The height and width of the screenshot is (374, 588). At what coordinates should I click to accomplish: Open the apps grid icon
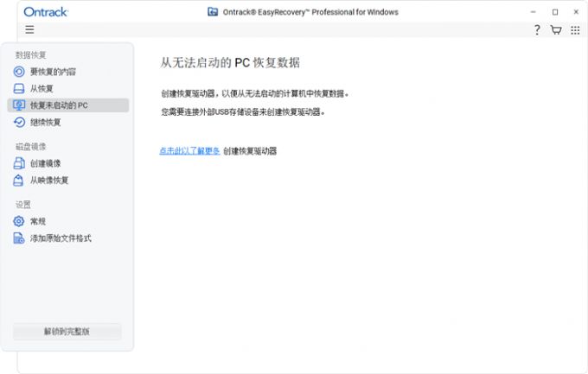tap(575, 30)
